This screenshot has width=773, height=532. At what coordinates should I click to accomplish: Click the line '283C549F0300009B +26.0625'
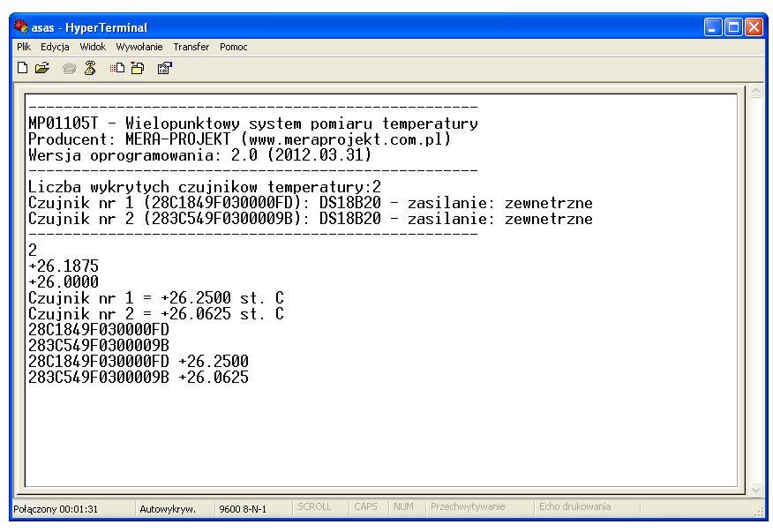coord(138,378)
